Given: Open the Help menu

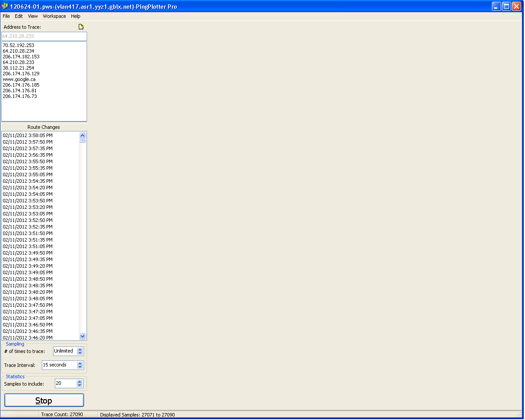Looking at the screenshot, I should (76, 16).
